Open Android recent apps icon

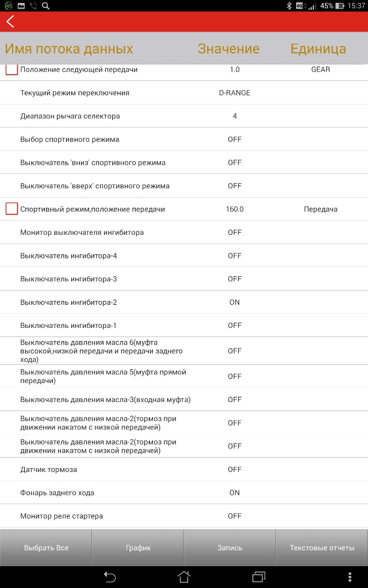coord(259,577)
